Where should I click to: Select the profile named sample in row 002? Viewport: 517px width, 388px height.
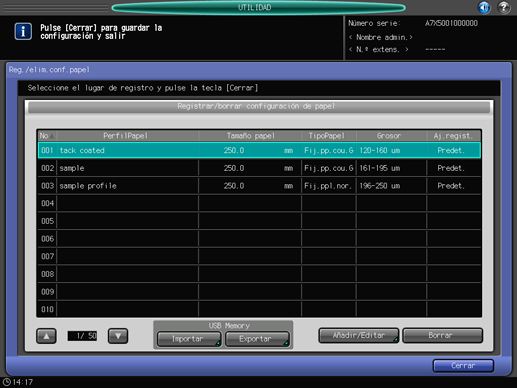259,168
